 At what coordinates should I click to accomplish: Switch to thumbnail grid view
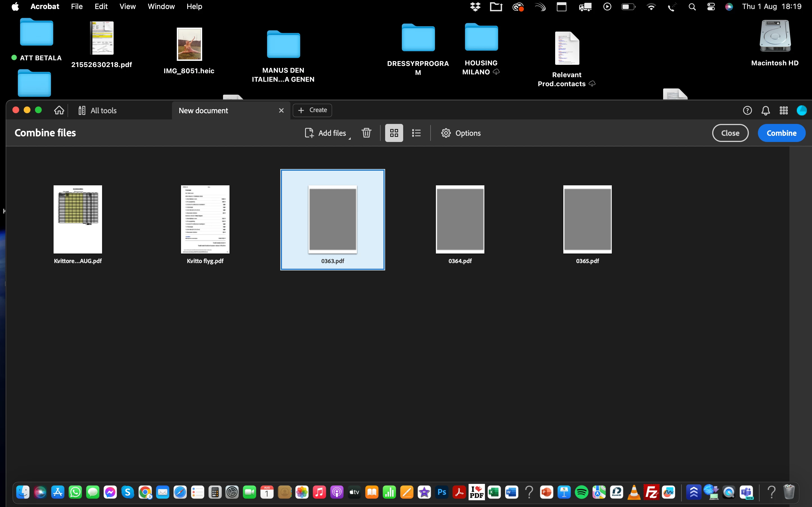[394, 133]
